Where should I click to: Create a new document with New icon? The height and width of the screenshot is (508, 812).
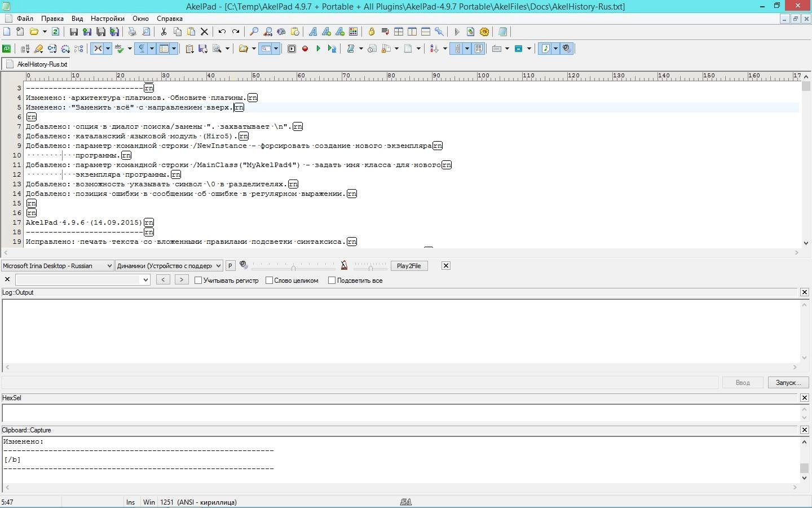[x=7, y=32]
